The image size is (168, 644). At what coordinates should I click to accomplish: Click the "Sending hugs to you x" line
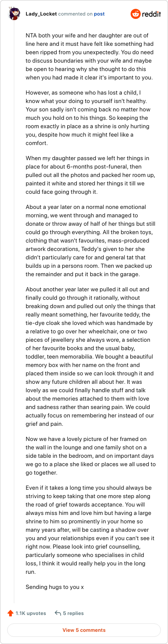[55, 587]
